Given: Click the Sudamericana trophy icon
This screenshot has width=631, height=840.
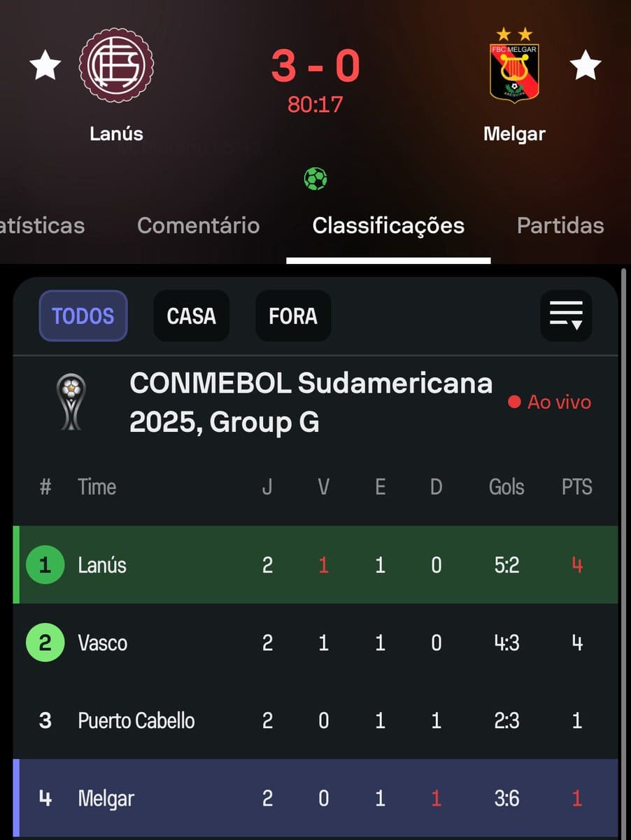Looking at the screenshot, I should tap(71, 402).
